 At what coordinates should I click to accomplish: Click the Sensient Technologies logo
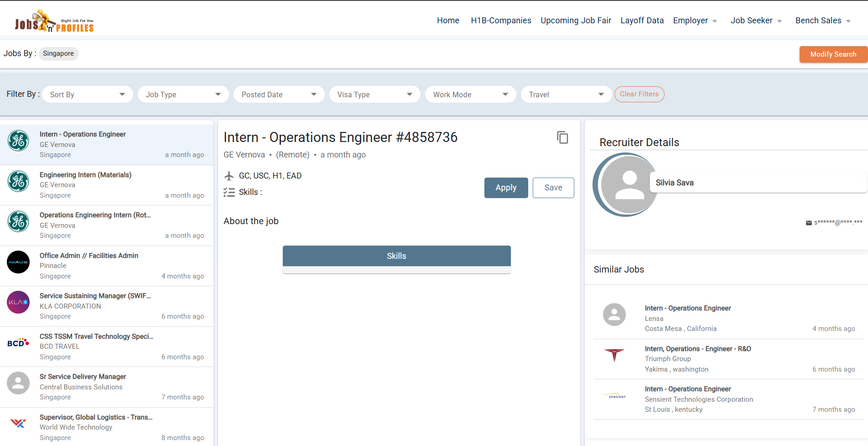(614, 395)
